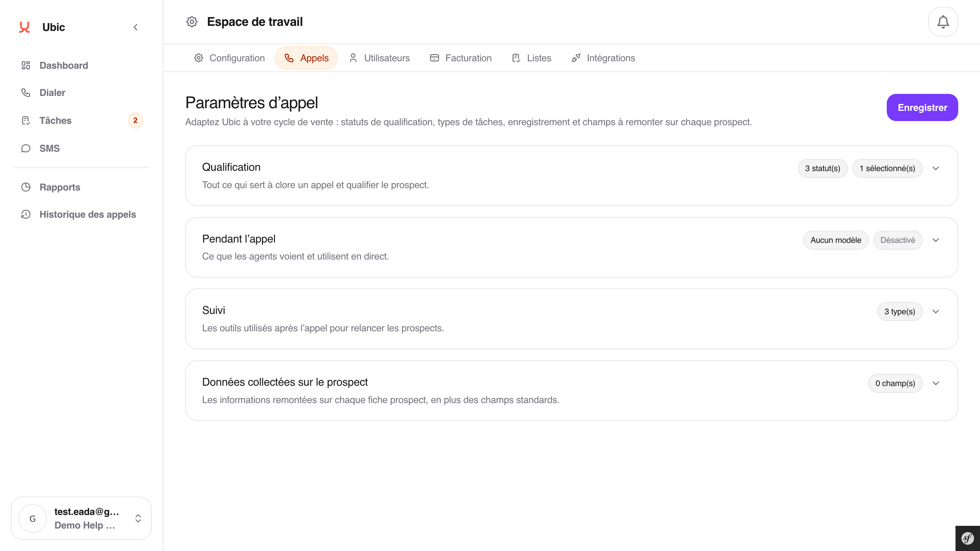The image size is (980, 551).
Task: Click the Symfony debug toolbar icon
Action: coord(967,538)
